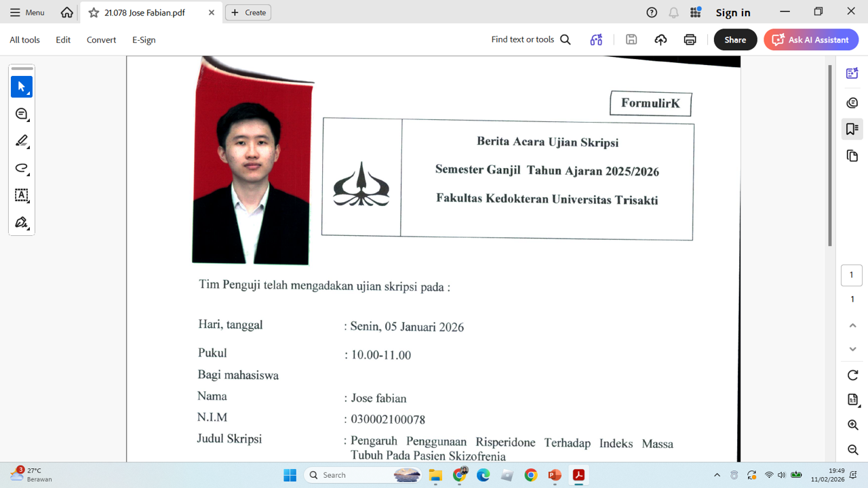The width and height of the screenshot is (868, 488).
Task: Star the 21.078 Jose Fabian.pdf file
Action: click(94, 13)
